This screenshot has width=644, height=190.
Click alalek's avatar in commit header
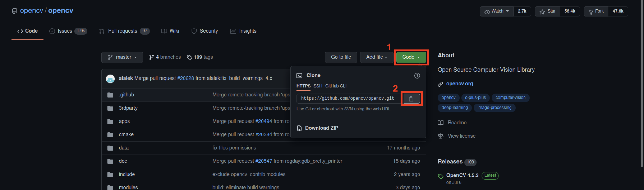pyautogui.click(x=110, y=79)
